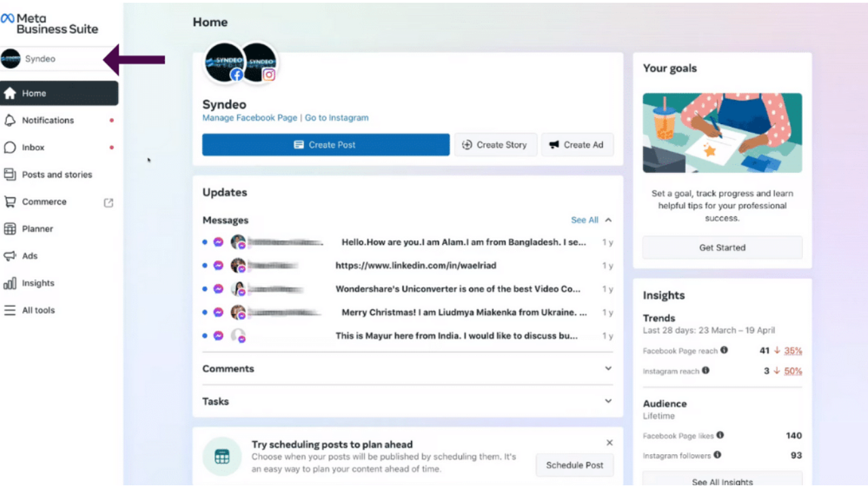
Task: Select Planner in the sidebar menu
Action: [x=37, y=228]
